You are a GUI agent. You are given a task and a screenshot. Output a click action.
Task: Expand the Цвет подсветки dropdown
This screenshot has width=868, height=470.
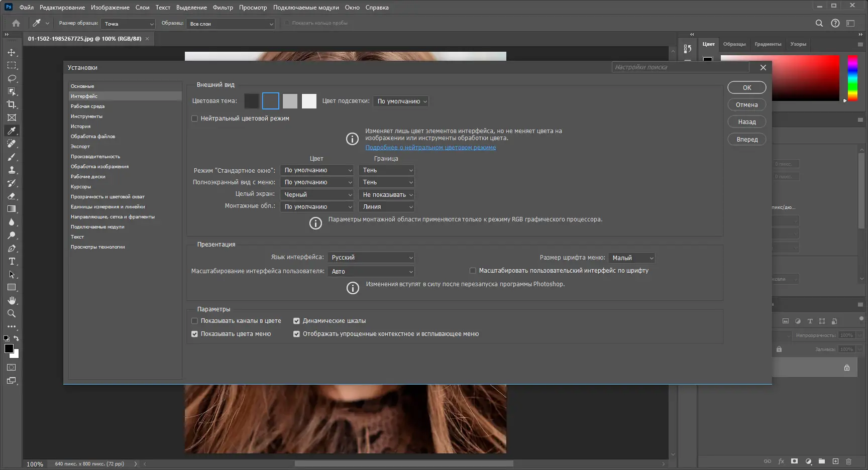(401, 101)
